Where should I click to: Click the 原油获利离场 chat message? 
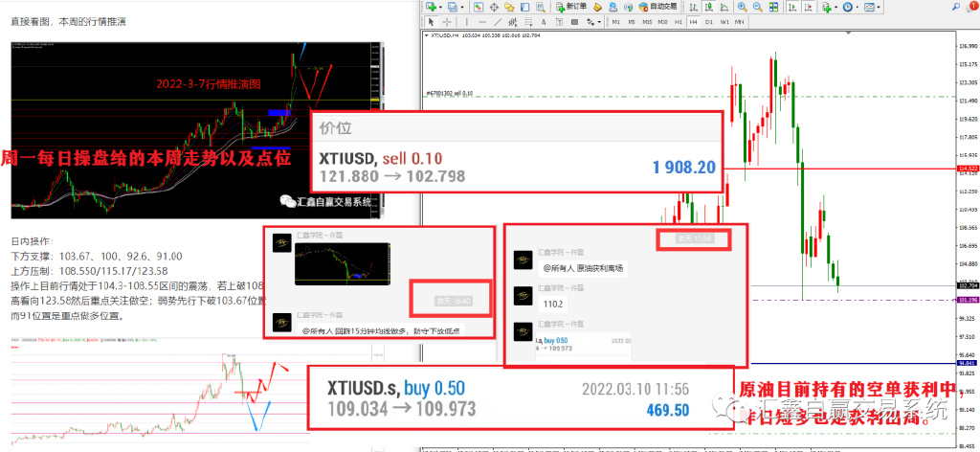[583, 269]
